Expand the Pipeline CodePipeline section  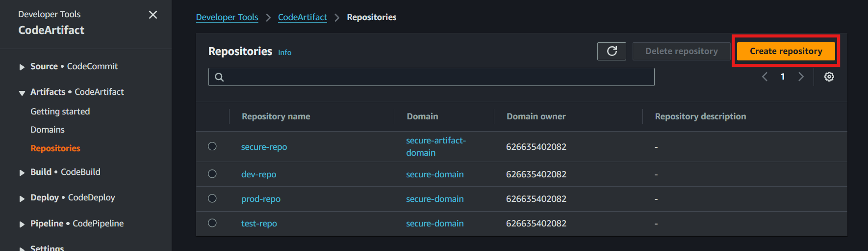[22, 224]
